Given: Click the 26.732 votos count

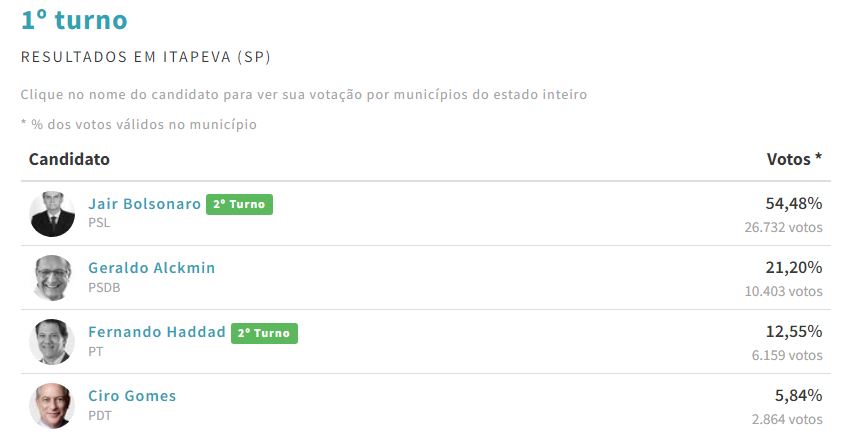Looking at the screenshot, I should pos(784,228).
